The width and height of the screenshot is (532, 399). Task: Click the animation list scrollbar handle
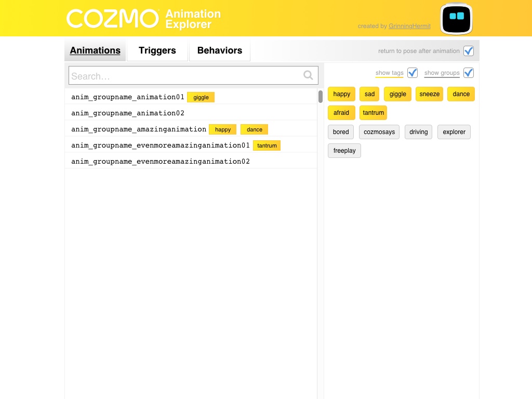tap(321, 96)
